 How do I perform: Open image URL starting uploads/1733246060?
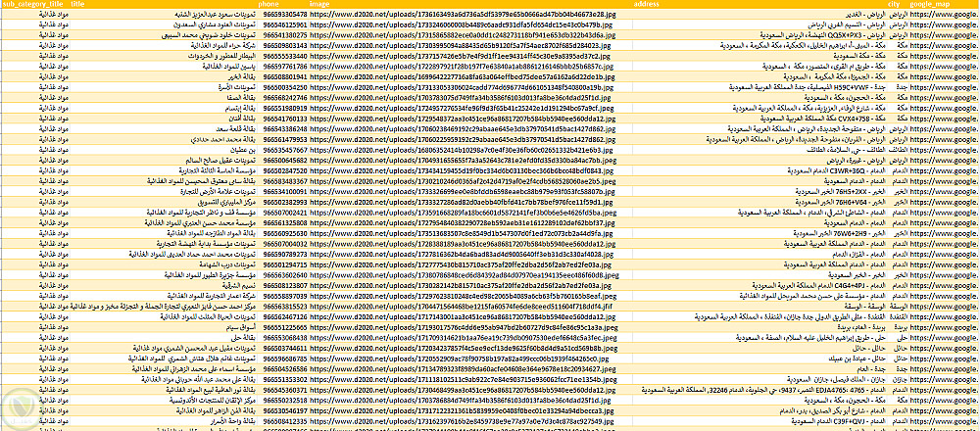(x=461, y=24)
